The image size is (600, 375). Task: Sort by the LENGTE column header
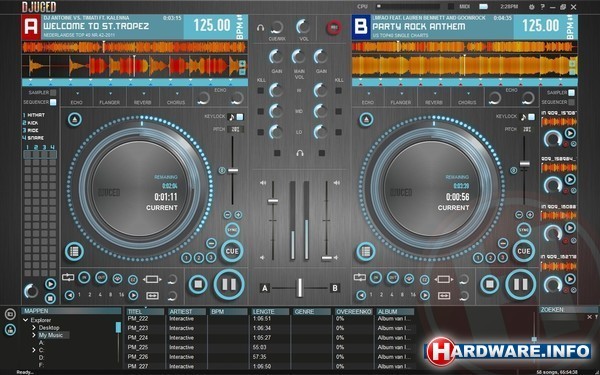point(270,312)
